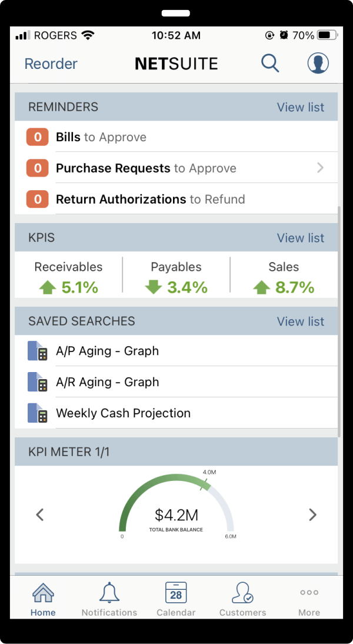The image size is (353, 644).
Task: Tap the green Receivables up arrow
Action: pos(48,288)
